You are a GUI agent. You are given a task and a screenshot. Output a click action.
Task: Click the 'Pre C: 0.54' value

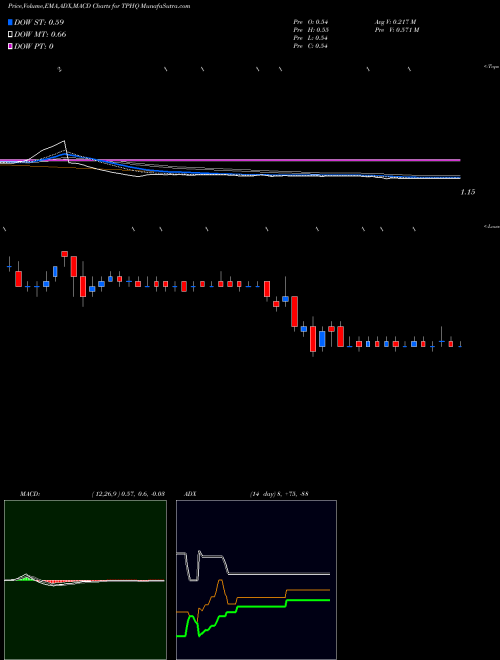point(311,46)
